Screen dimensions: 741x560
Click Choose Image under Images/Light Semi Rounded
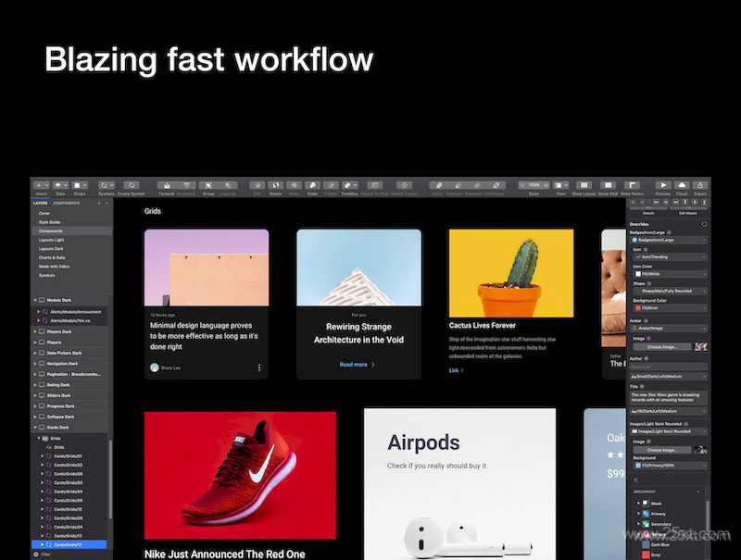coord(662,450)
